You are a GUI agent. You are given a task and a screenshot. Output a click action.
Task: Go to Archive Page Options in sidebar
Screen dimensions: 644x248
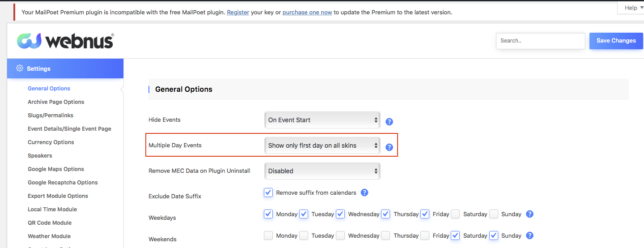click(x=56, y=102)
